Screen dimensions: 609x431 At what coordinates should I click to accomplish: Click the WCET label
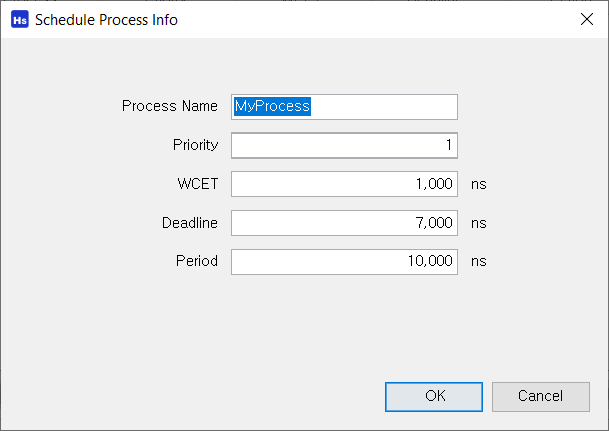tap(198, 184)
